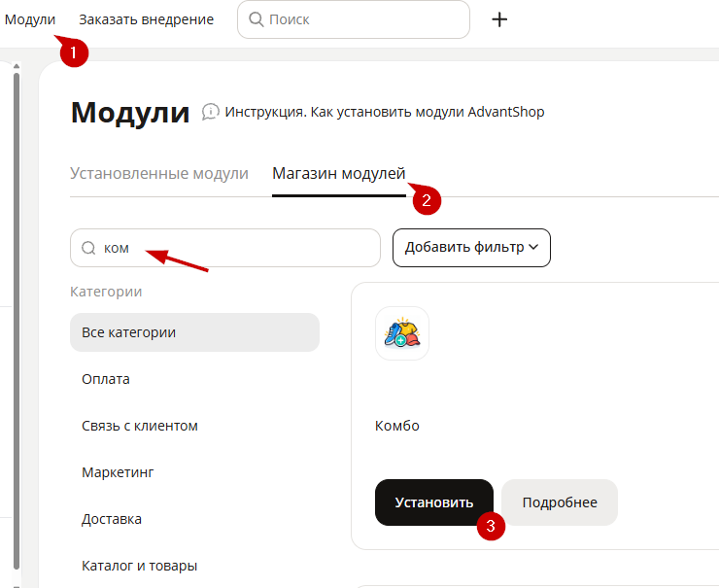Click the scroll-up arrow of the left scrollbar
The height and width of the screenshot is (588, 719).
click(17, 66)
